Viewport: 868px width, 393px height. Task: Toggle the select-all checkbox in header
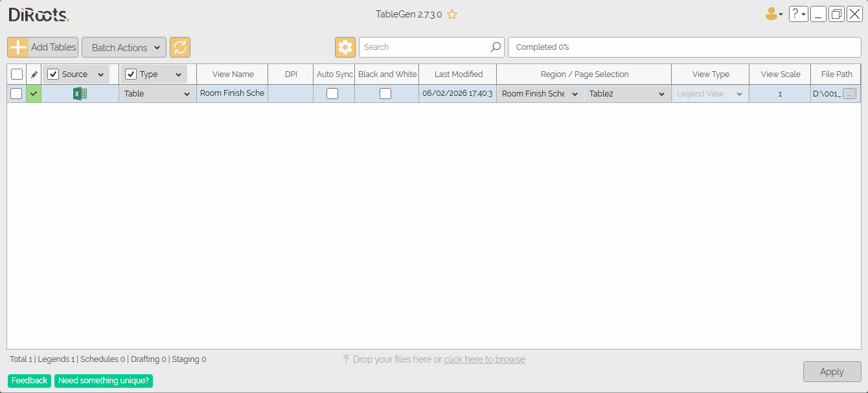click(x=17, y=74)
